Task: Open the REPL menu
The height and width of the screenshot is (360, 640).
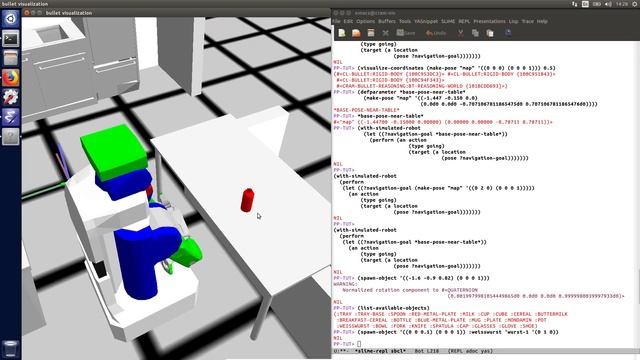Action: point(464,21)
